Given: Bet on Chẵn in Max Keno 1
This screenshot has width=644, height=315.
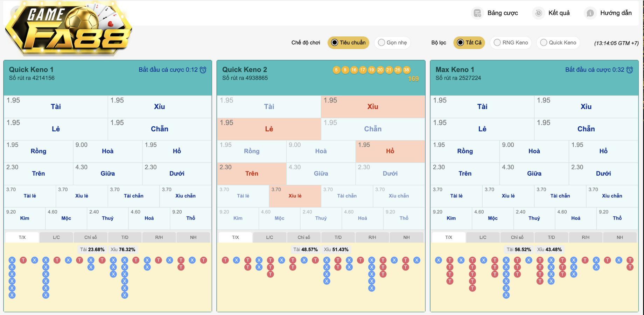Looking at the screenshot, I should (586, 129).
